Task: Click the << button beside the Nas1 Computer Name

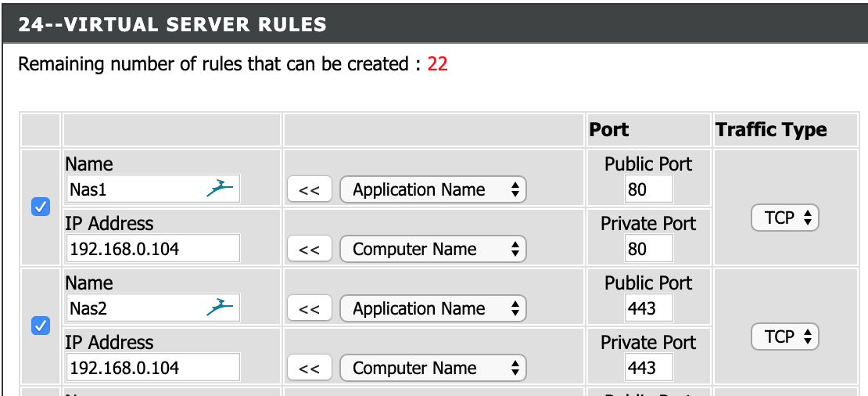Action: tap(310, 249)
